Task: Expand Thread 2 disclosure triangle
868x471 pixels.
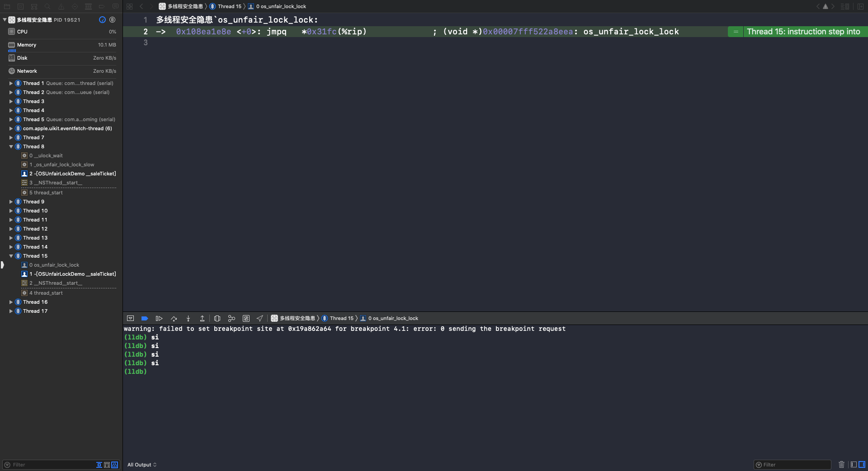Action: pyautogui.click(x=11, y=92)
